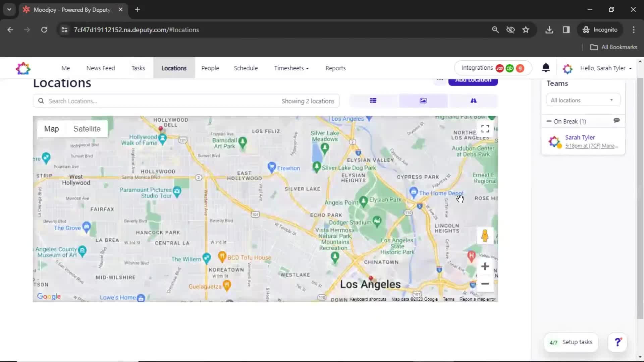Open the Chrome three-dot menu
Image resolution: width=644 pixels, height=362 pixels.
634,30
